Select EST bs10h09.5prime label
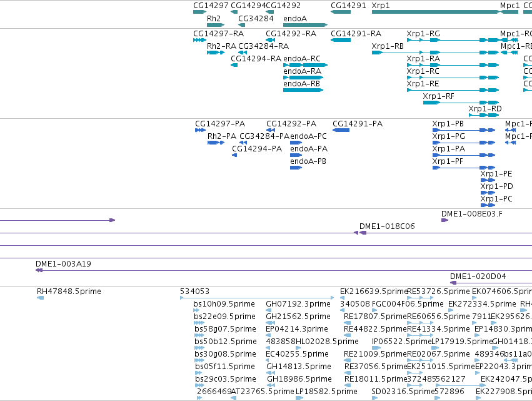 point(224,304)
